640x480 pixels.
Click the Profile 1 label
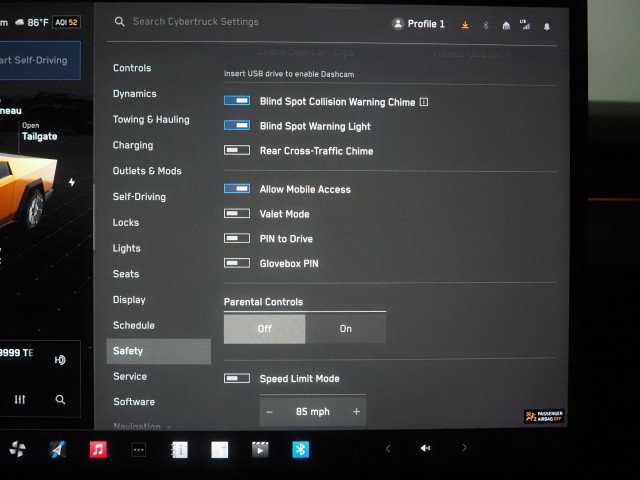tap(426, 24)
